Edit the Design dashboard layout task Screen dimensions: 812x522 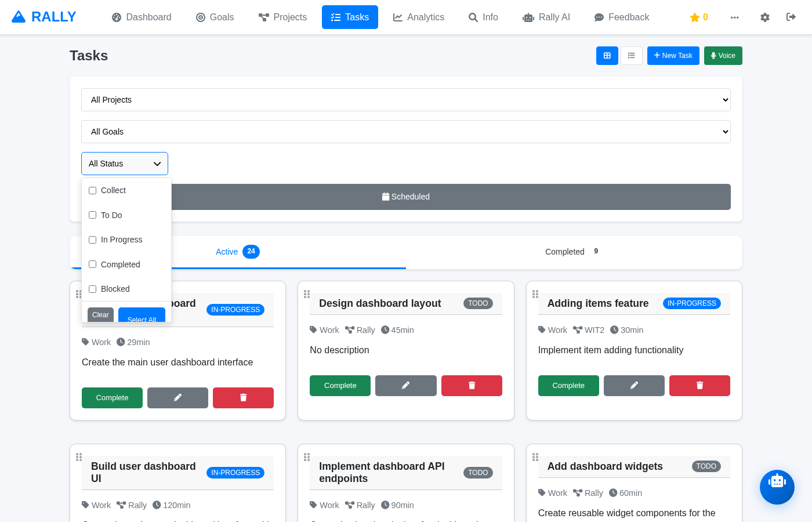[405, 386]
